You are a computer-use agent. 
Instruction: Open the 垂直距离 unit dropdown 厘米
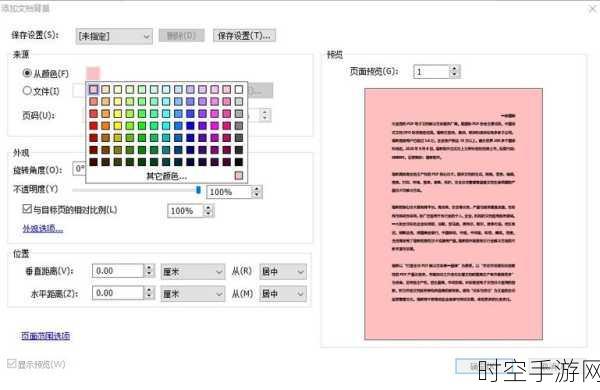(192, 272)
